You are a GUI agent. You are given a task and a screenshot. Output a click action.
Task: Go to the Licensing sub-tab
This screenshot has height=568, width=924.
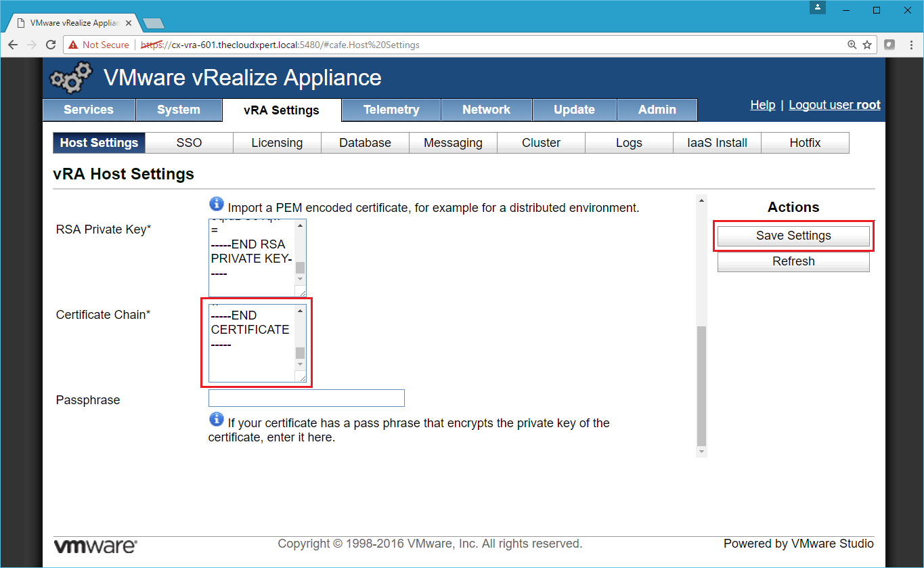tap(277, 143)
